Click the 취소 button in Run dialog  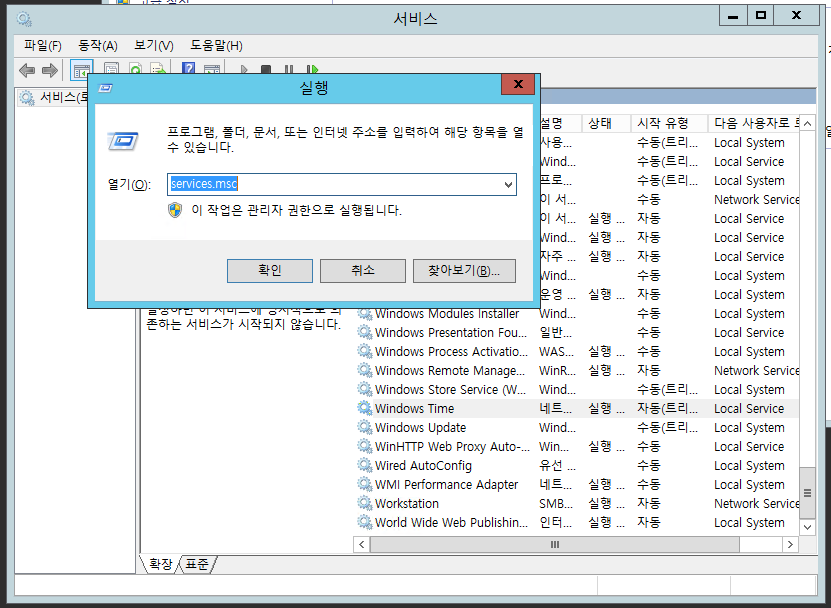pyautogui.click(x=363, y=271)
